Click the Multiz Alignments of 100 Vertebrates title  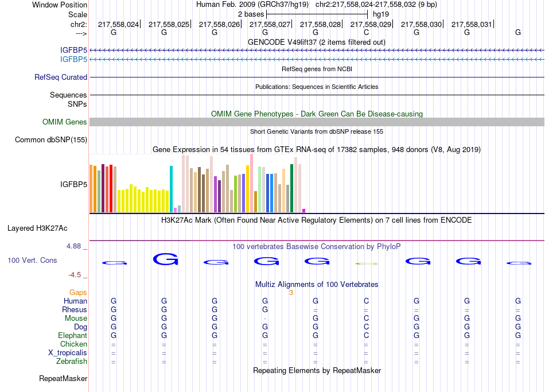317,285
